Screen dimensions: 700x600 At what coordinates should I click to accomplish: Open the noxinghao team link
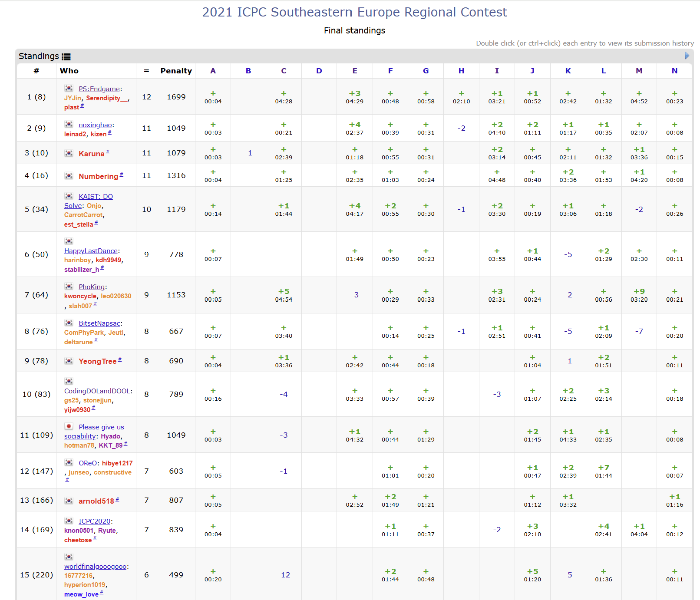[96, 125]
